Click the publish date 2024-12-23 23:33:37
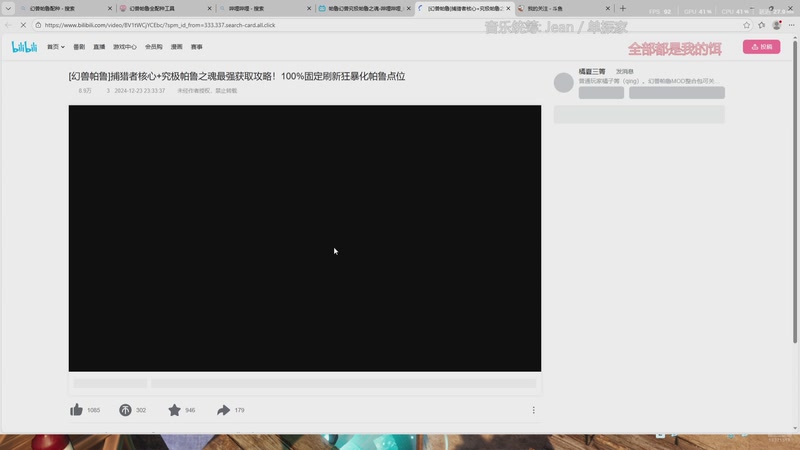 tap(140, 91)
